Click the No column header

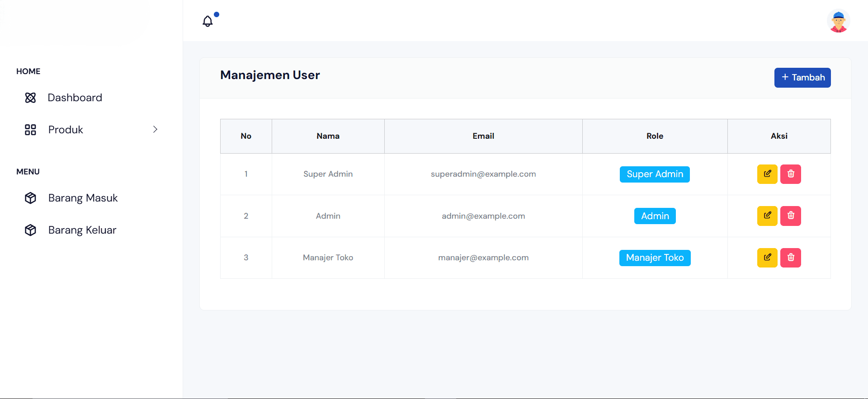[x=246, y=136]
